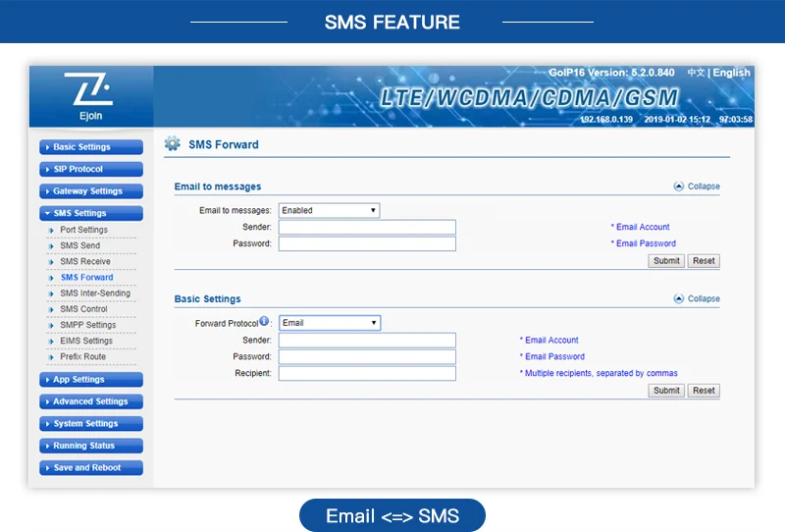
Task: Click Collapse icon in Email to messages
Action: [678, 186]
